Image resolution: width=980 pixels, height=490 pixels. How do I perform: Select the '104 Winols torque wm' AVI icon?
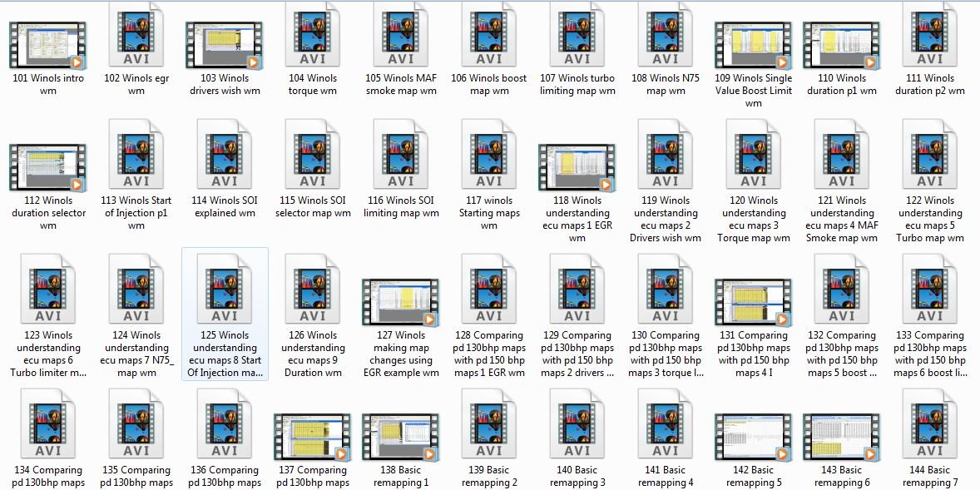coord(313,34)
